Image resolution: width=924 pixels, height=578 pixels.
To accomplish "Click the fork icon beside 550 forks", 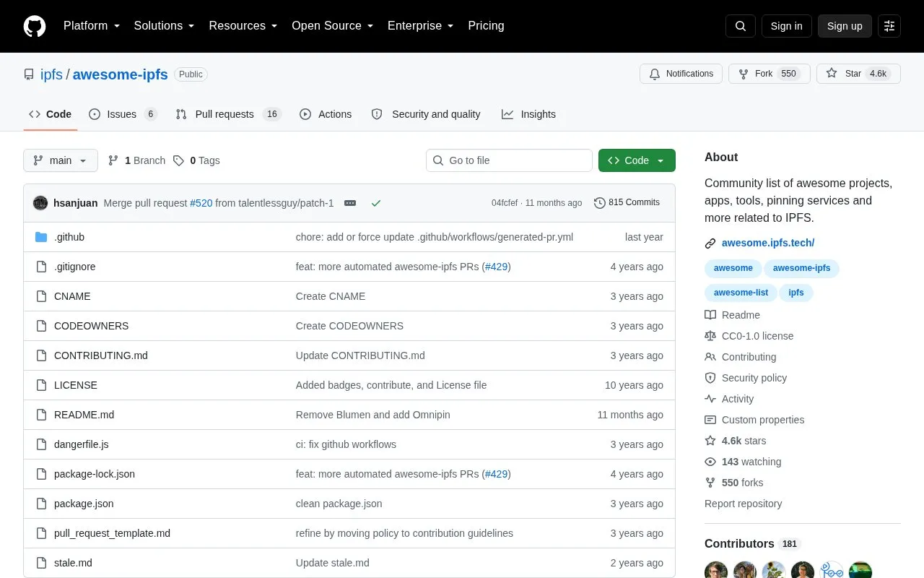I will click(x=710, y=483).
